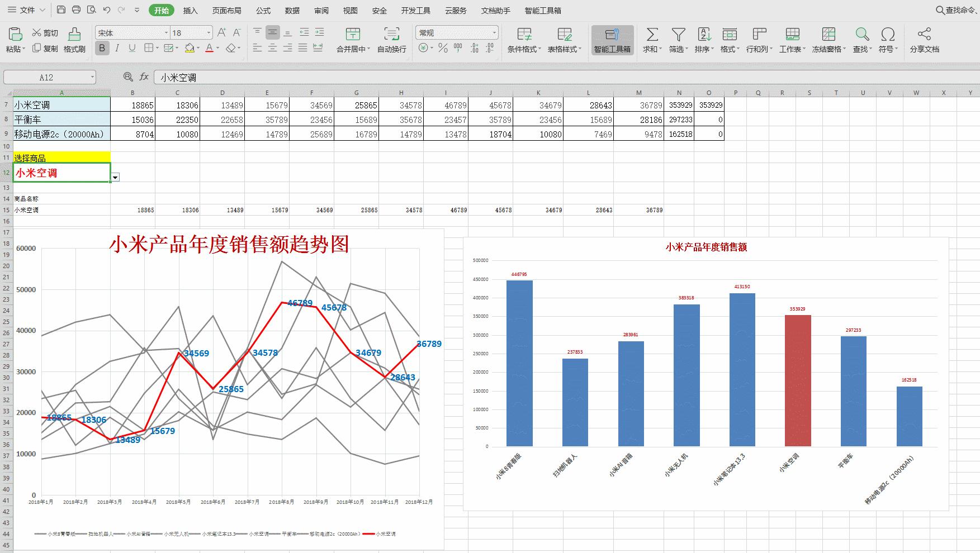Align cell text left
Image resolution: width=980 pixels, height=553 pixels.
click(257, 48)
